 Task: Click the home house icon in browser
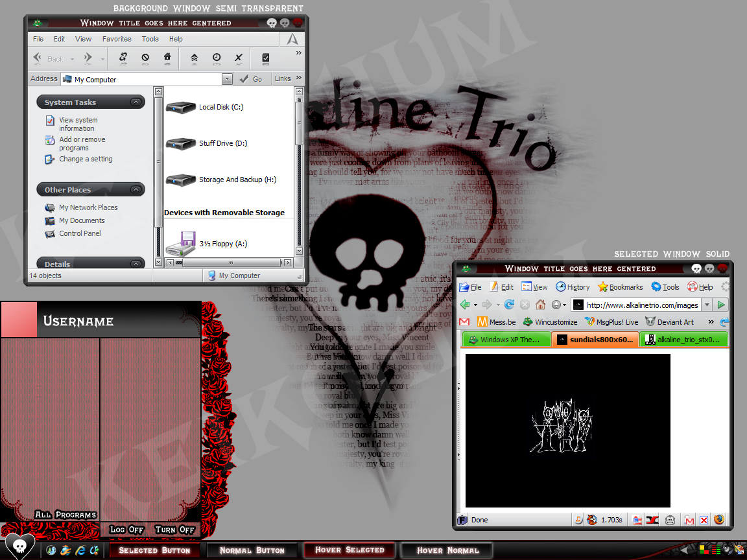pyautogui.click(x=540, y=304)
